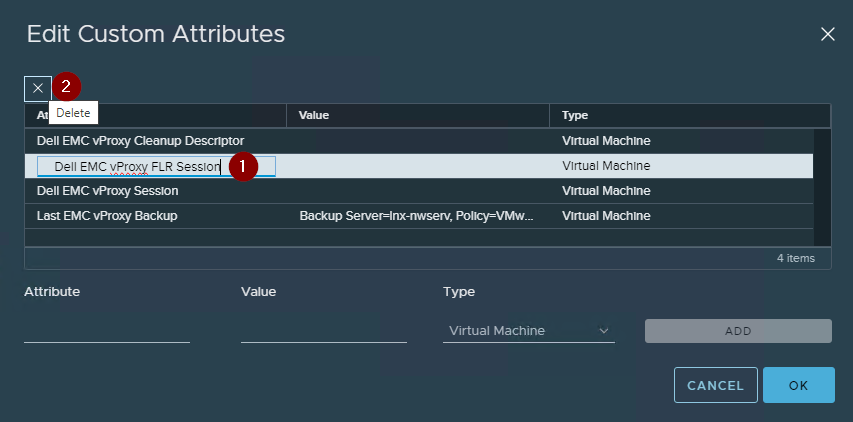Image resolution: width=853 pixels, height=422 pixels.
Task: Click Type cell of the Cleanup Descriptor row
Action: 606,141
